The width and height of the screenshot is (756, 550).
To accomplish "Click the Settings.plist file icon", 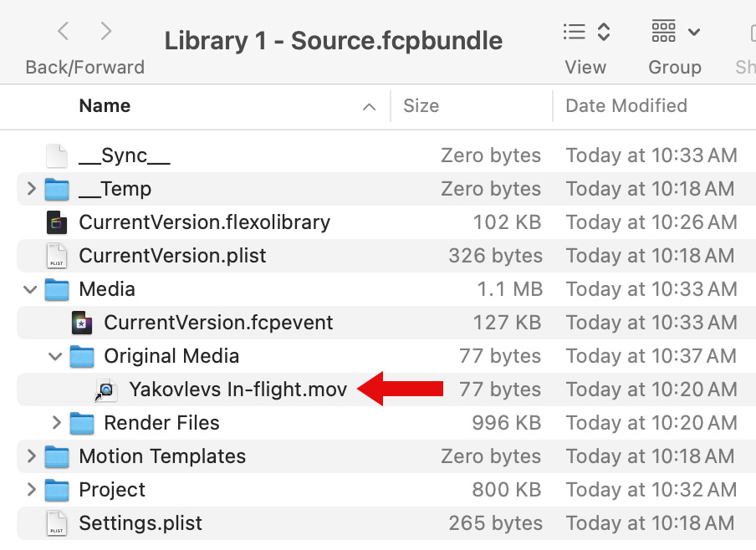I will (56, 523).
